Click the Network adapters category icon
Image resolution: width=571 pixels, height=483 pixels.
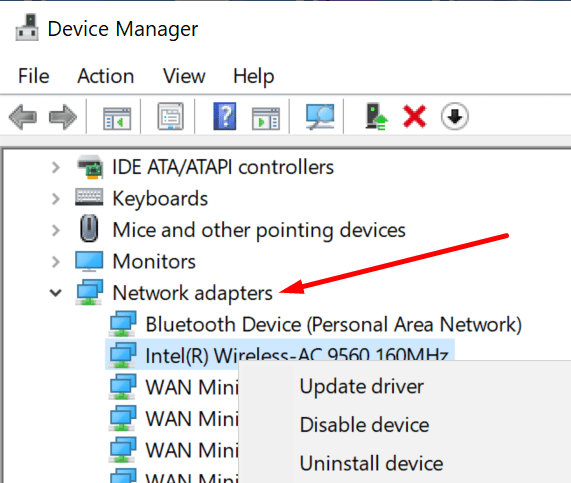89,292
